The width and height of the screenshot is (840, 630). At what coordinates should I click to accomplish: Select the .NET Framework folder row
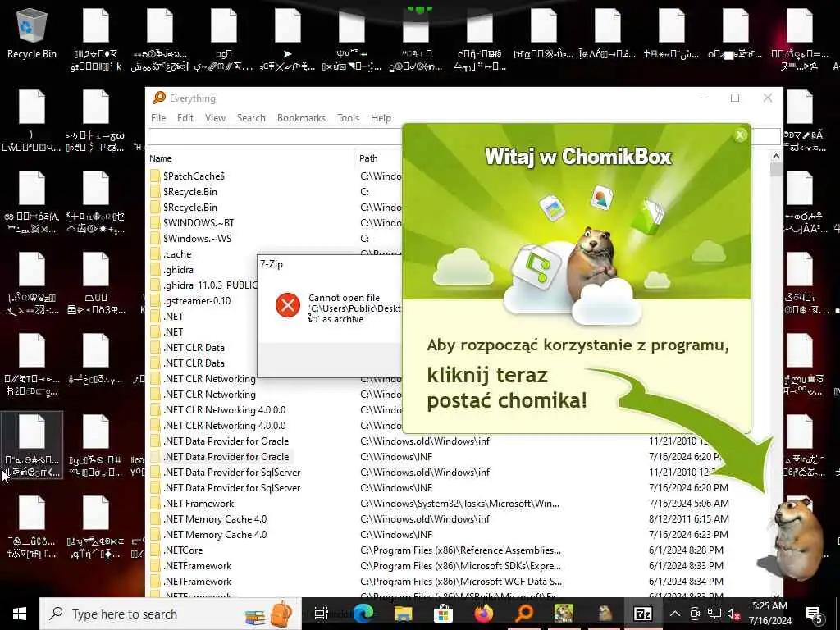click(x=199, y=503)
